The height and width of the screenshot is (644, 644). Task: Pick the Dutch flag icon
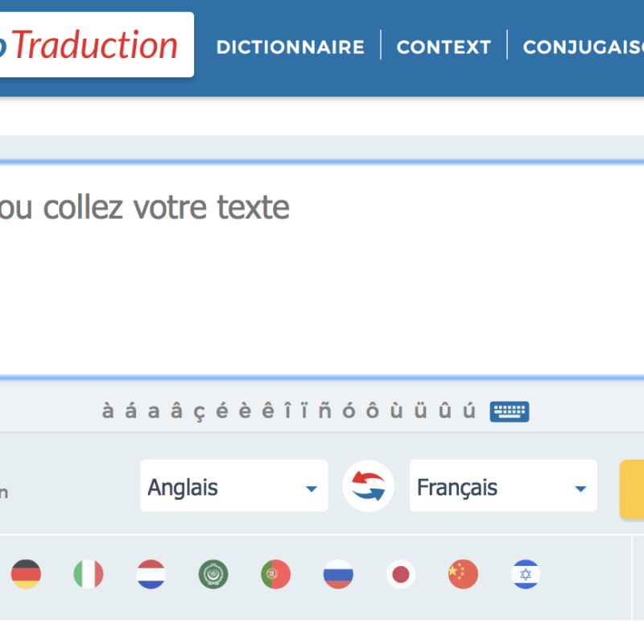[151, 574]
